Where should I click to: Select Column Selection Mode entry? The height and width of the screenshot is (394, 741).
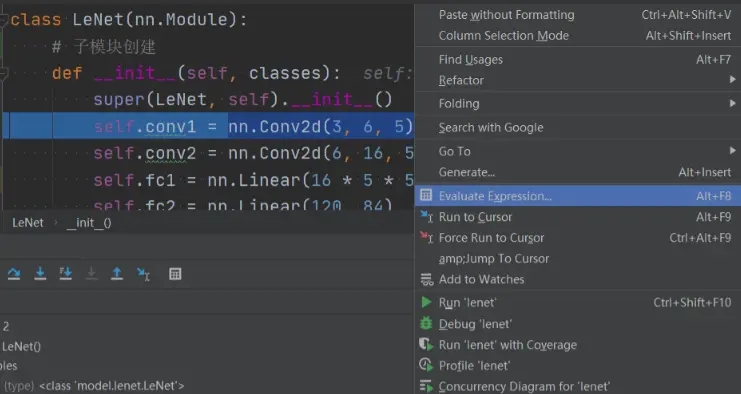[577, 35]
